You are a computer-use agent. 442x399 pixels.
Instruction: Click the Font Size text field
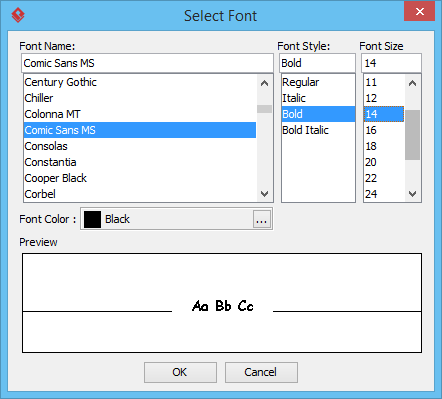391,63
